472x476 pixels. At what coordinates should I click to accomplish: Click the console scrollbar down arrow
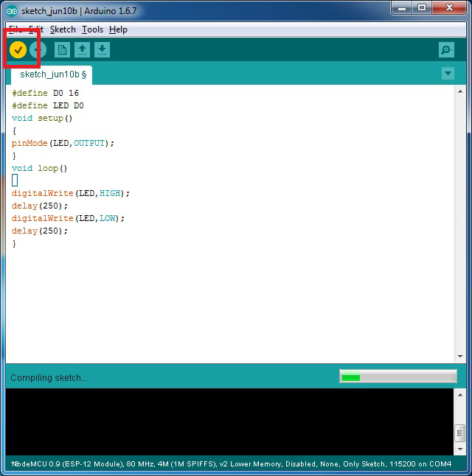[460, 449]
